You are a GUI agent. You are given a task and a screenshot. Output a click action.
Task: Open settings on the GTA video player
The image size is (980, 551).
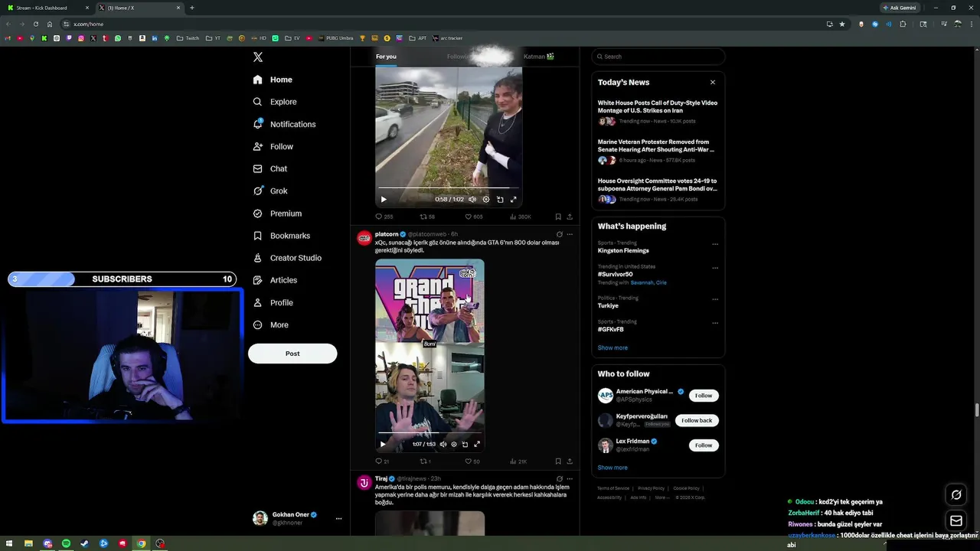coord(454,444)
